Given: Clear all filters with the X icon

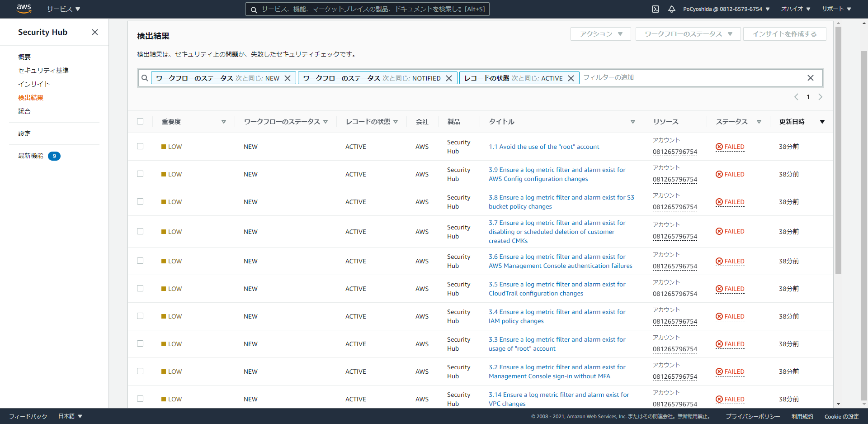Looking at the screenshot, I should tap(811, 78).
